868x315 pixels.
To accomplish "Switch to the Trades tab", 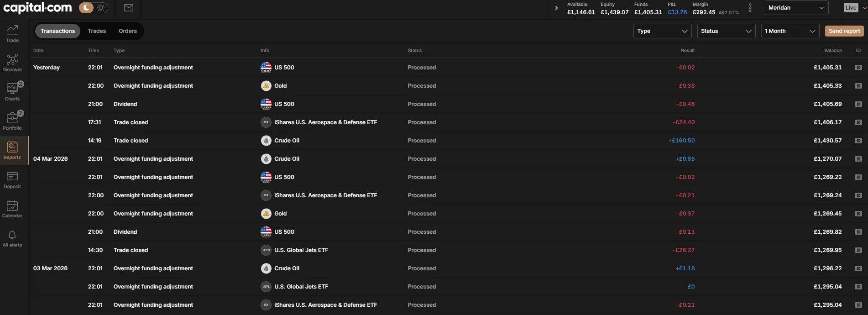I will (x=97, y=31).
